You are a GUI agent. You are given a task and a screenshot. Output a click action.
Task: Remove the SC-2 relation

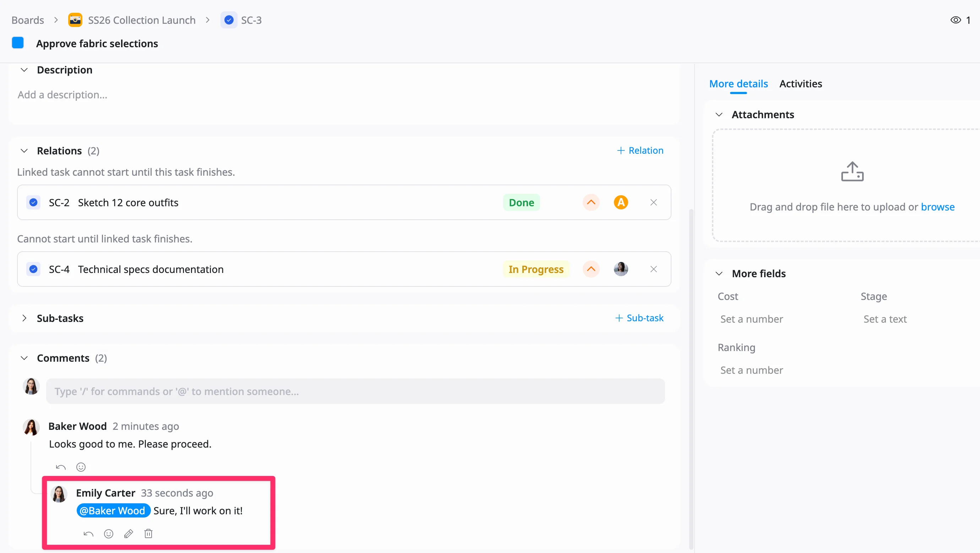click(x=653, y=203)
